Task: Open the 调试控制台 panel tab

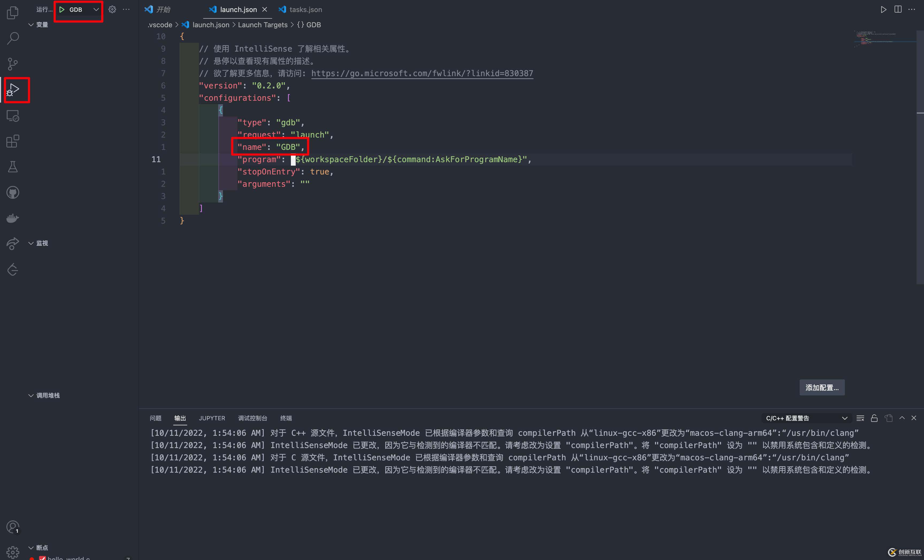Action: [252, 418]
